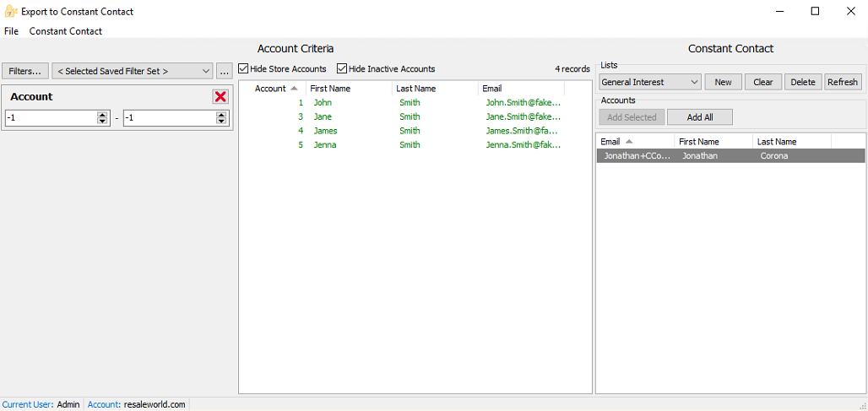Sort the accounts table by Last Name
The height and width of the screenshot is (411, 868).
(435, 89)
